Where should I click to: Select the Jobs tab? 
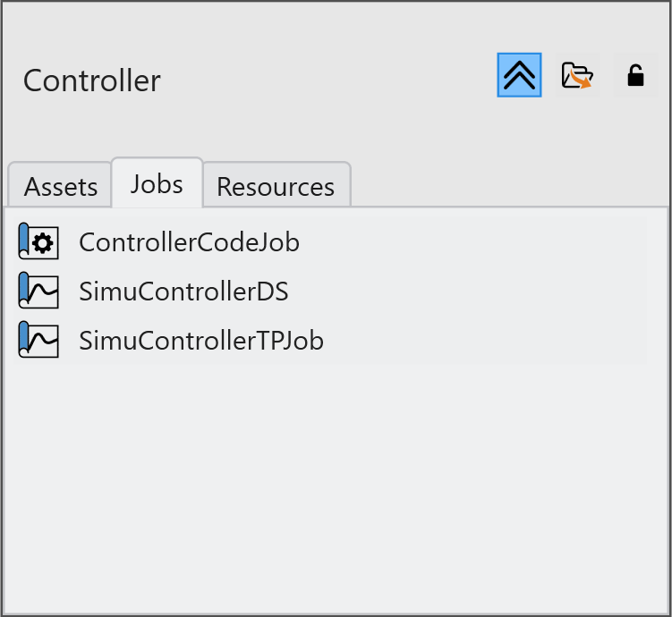pos(157,184)
